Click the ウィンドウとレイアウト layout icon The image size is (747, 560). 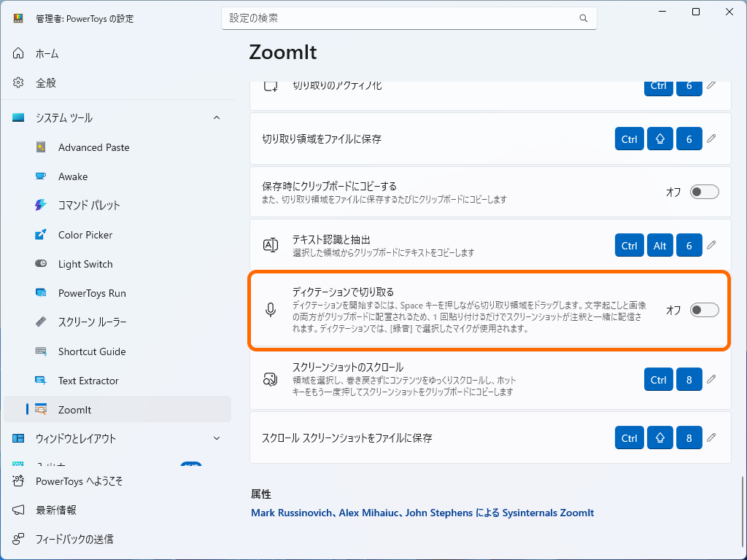tap(18, 438)
